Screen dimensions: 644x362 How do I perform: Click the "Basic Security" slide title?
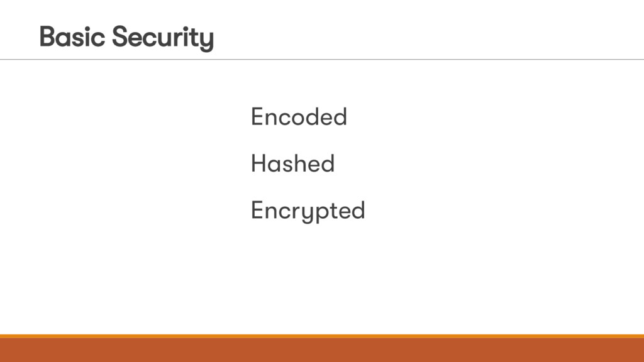click(126, 38)
